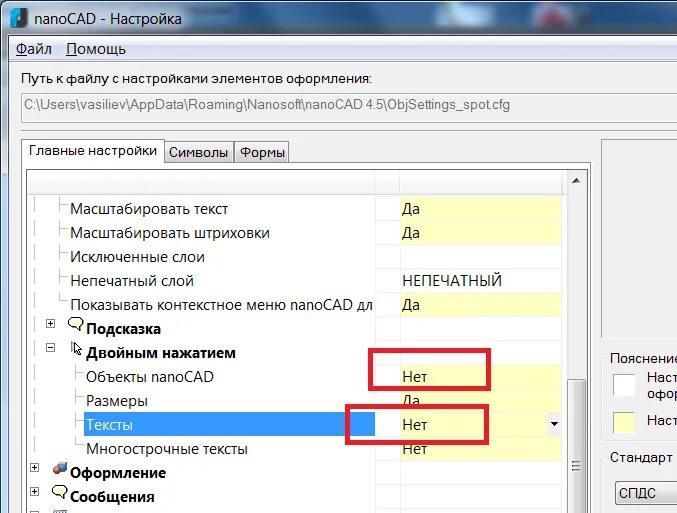Switch to the Формы tab
The height and width of the screenshot is (513, 677).
tap(262, 152)
